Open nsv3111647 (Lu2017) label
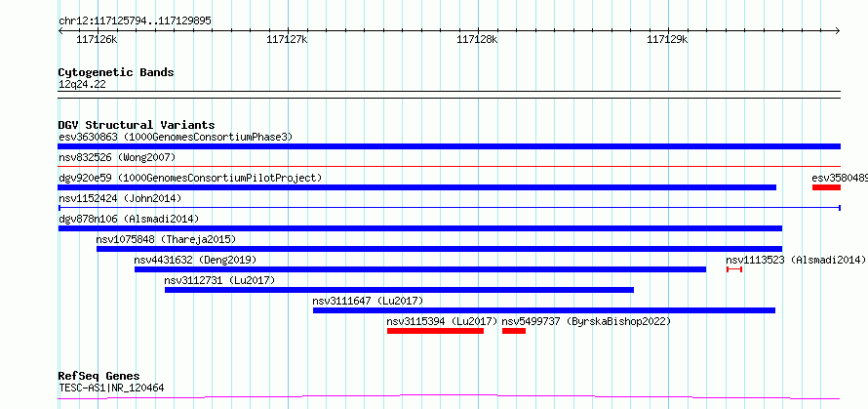The height and width of the screenshot is (409, 868). click(x=368, y=301)
